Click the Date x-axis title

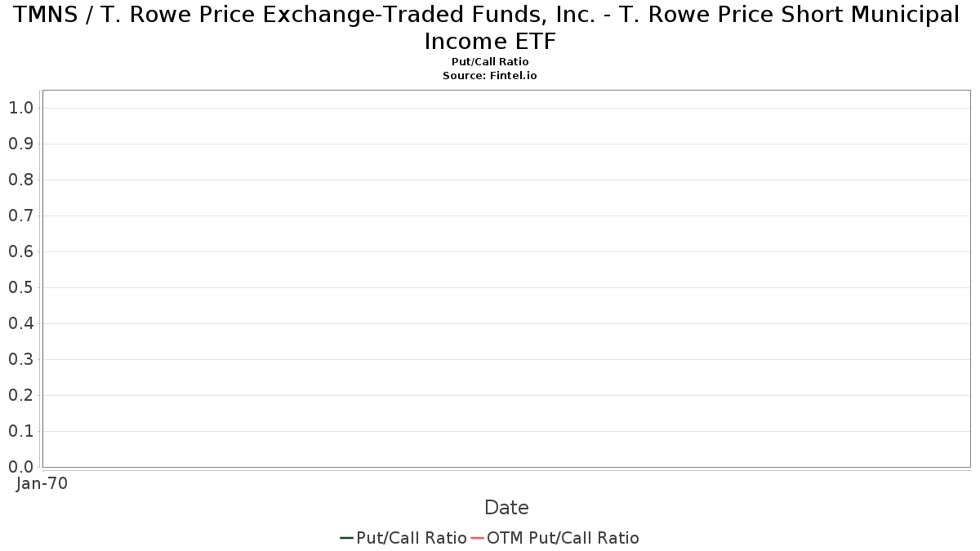pyautogui.click(x=506, y=508)
